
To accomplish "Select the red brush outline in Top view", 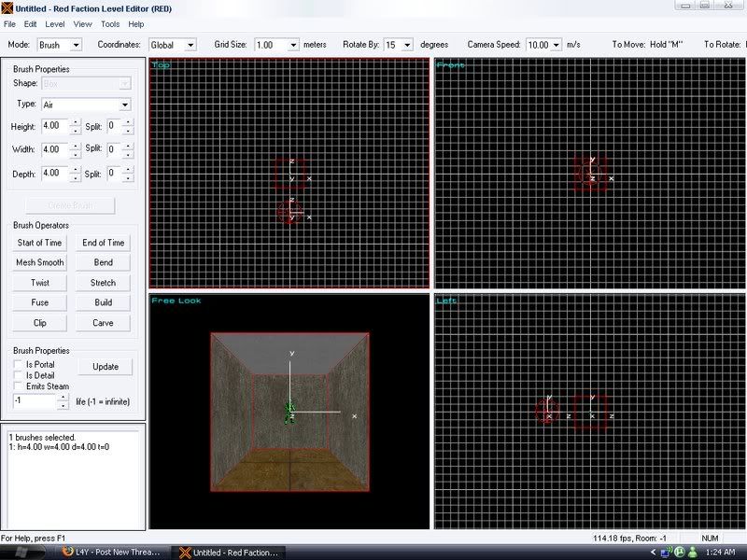I will point(289,174).
